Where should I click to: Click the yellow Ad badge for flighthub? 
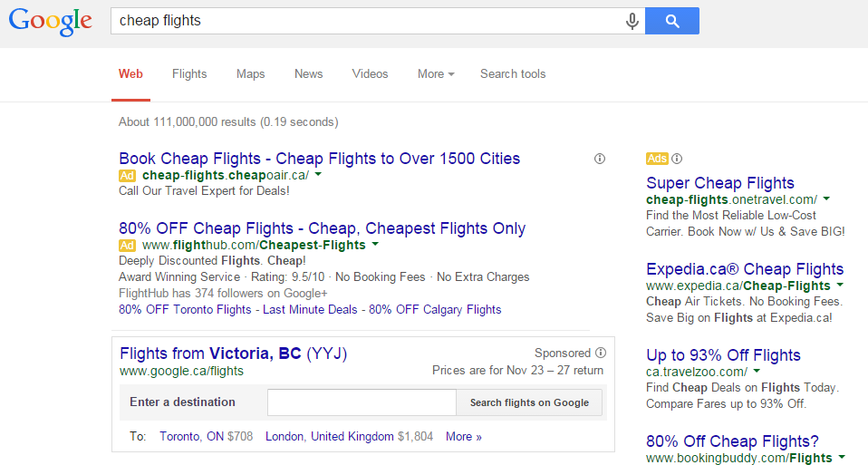[128, 245]
